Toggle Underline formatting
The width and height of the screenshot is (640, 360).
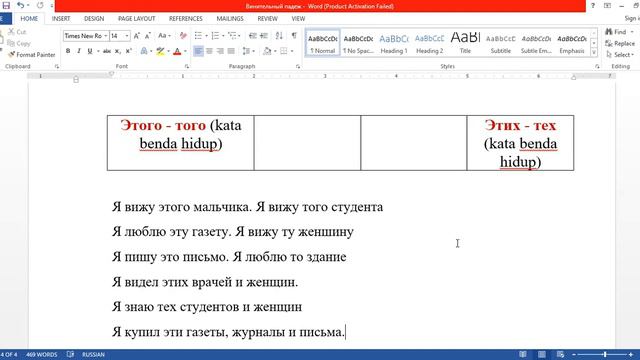click(x=90, y=51)
